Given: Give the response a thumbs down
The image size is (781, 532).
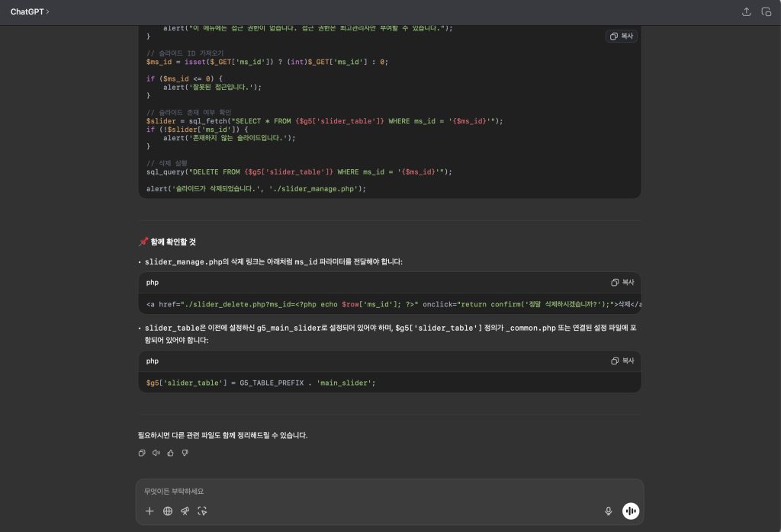Looking at the screenshot, I should (185, 453).
